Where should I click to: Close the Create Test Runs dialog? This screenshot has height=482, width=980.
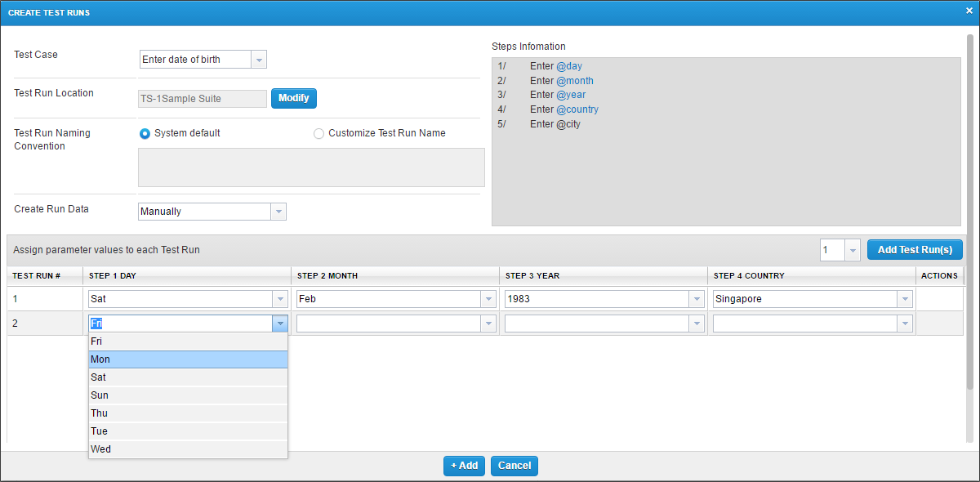click(969, 11)
